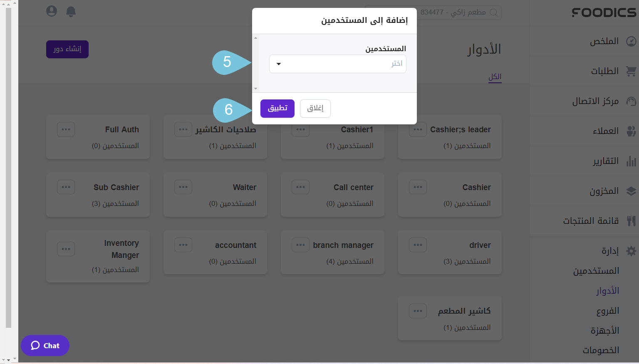The image size is (639, 364).
Task: Click the إنشاء دور (Create Role) button
Action: [x=67, y=49]
